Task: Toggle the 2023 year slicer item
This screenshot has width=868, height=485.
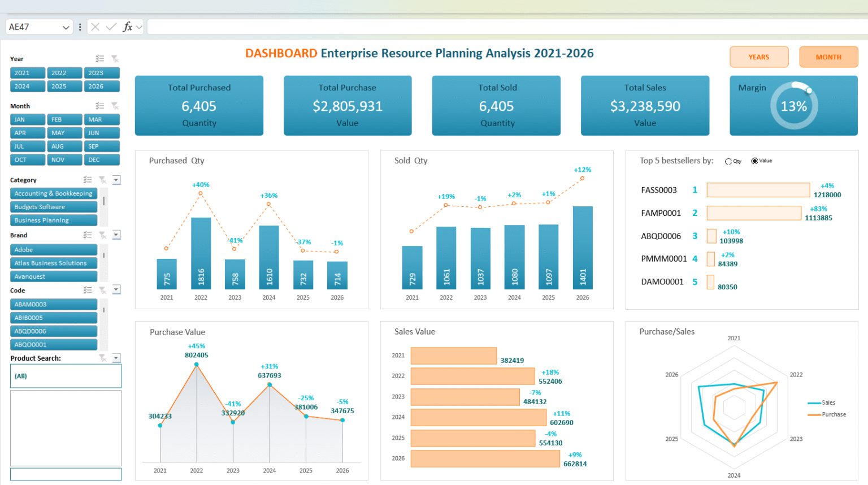Action: pos(102,73)
